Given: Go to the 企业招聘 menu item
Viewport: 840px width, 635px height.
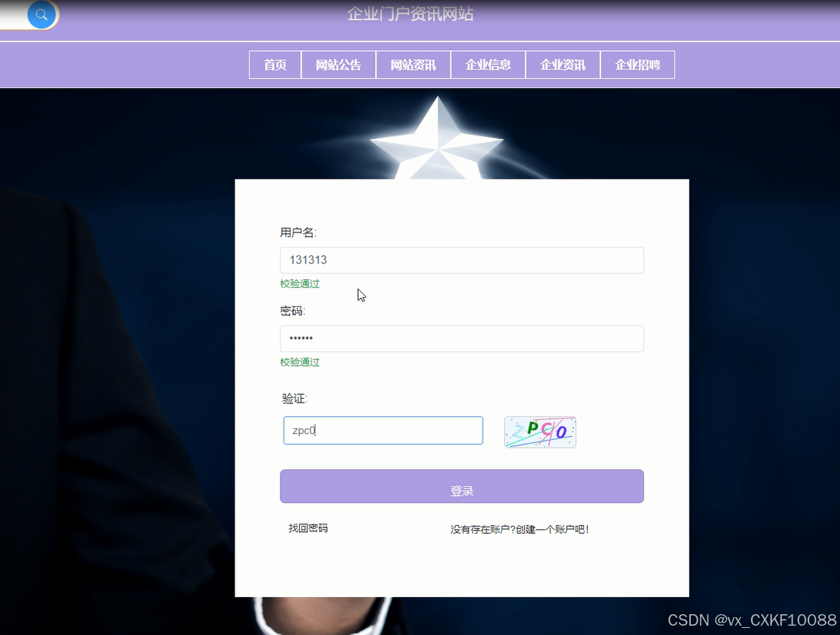Looking at the screenshot, I should (x=638, y=65).
